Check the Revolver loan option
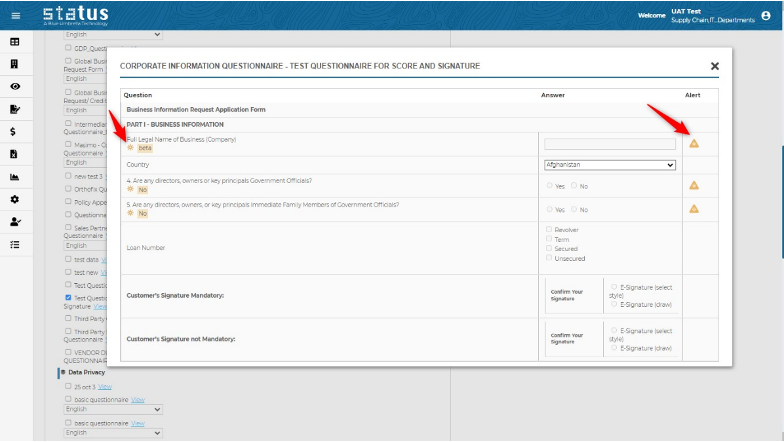Viewport: 784px width, 442px height. tap(549, 230)
